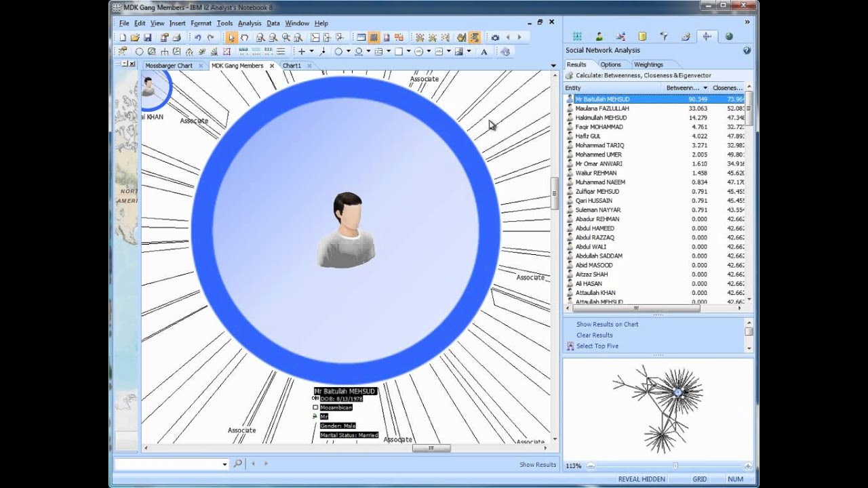Open the globe map panel tab
This screenshot has height=488, width=868.
coord(729,37)
